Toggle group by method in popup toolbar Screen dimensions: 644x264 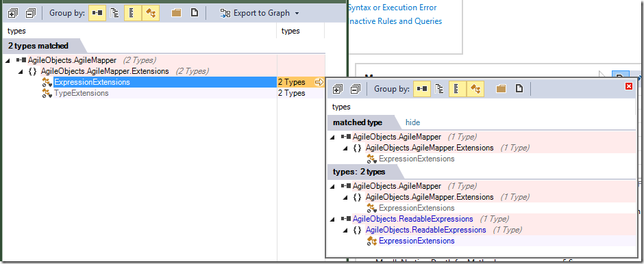pyautogui.click(x=475, y=88)
